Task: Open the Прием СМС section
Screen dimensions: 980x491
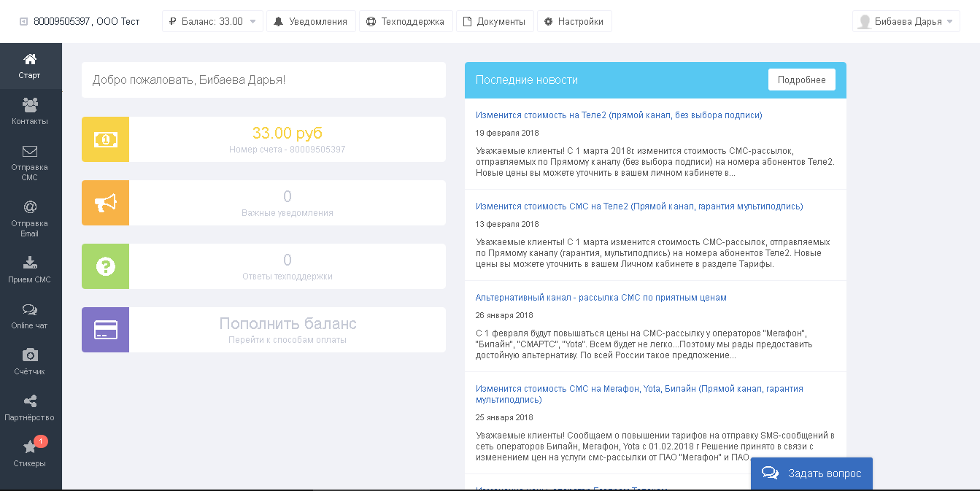Action: coord(30,268)
